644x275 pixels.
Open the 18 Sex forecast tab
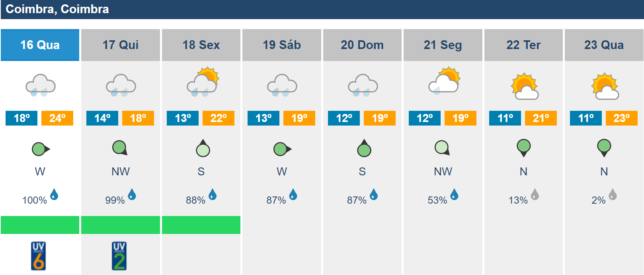click(201, 45)
